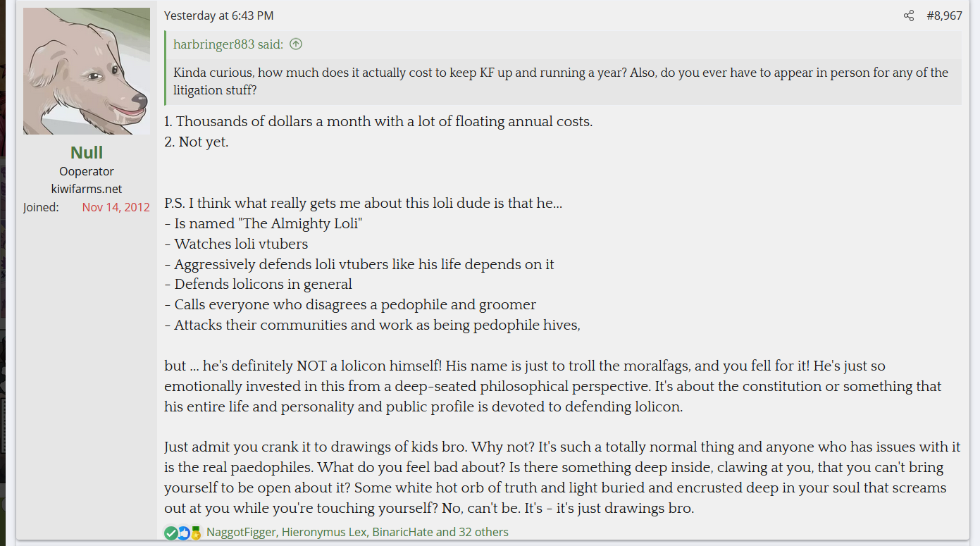Click the Null username link

(x=87, y=152)
